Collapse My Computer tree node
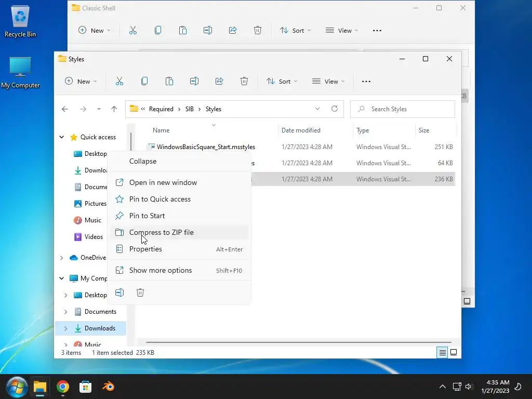Screen dimensions: 532x399 61,278
